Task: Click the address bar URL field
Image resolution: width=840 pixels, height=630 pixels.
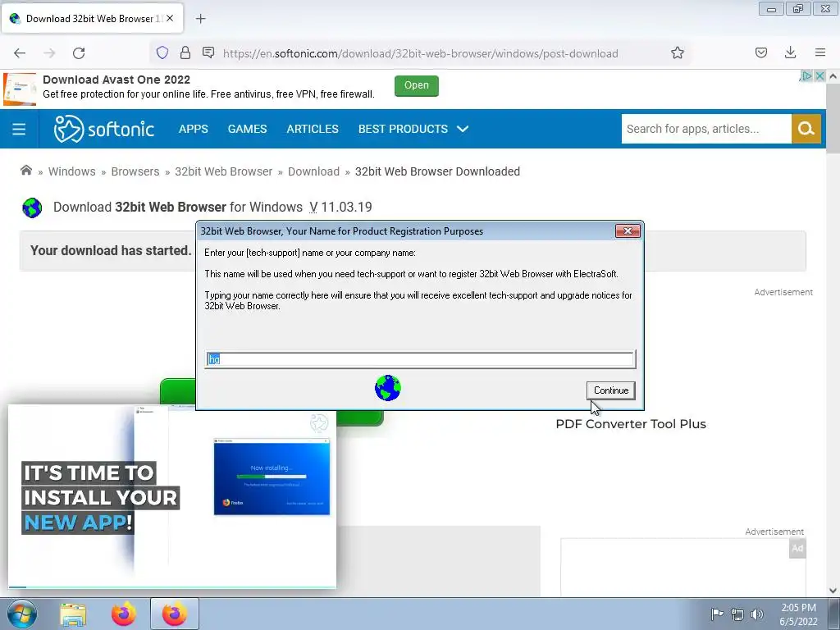Action: (421, 53)
